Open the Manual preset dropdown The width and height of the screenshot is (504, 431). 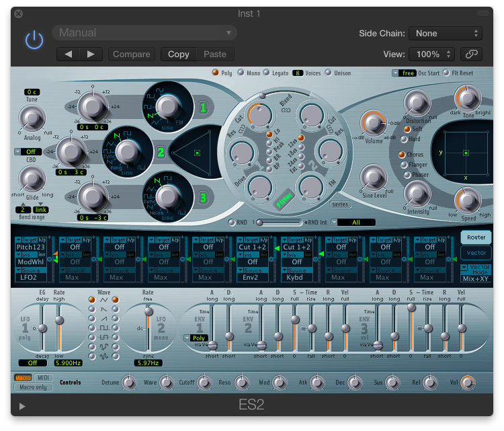(x=144, y=33)
